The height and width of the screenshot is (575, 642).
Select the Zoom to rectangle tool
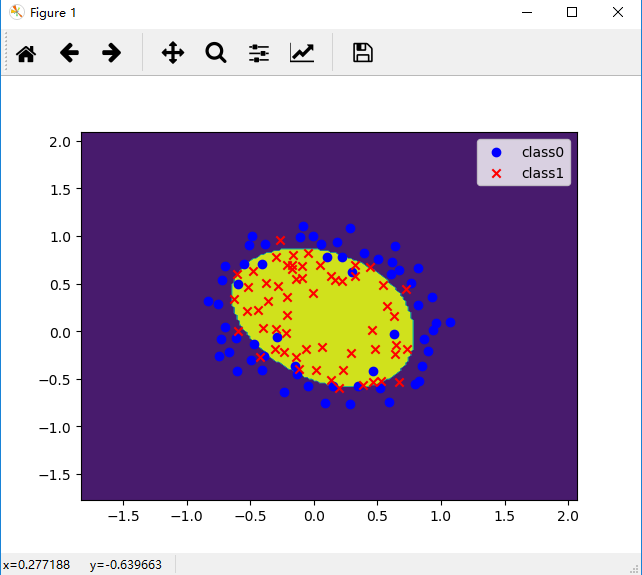point(216,53)
